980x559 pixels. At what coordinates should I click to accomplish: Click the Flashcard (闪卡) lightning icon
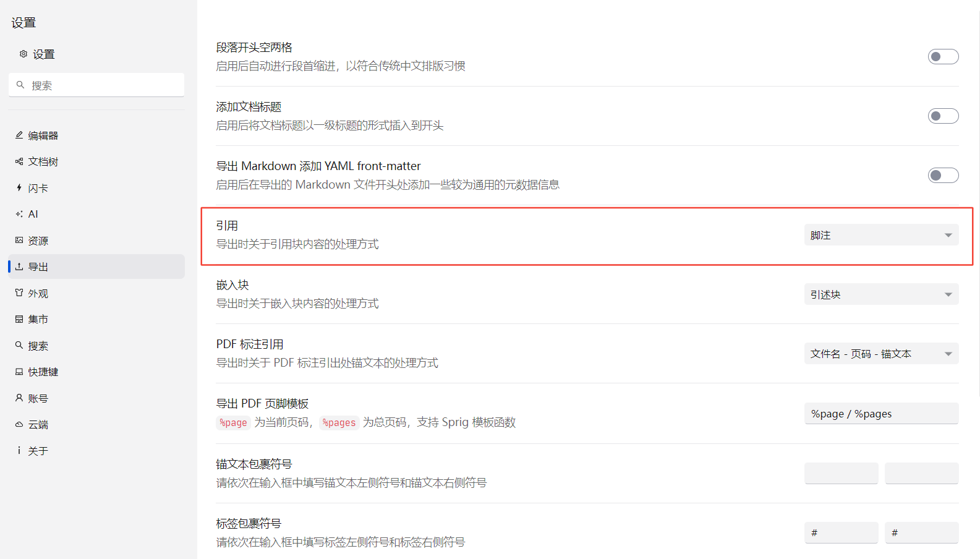[19, 188]
